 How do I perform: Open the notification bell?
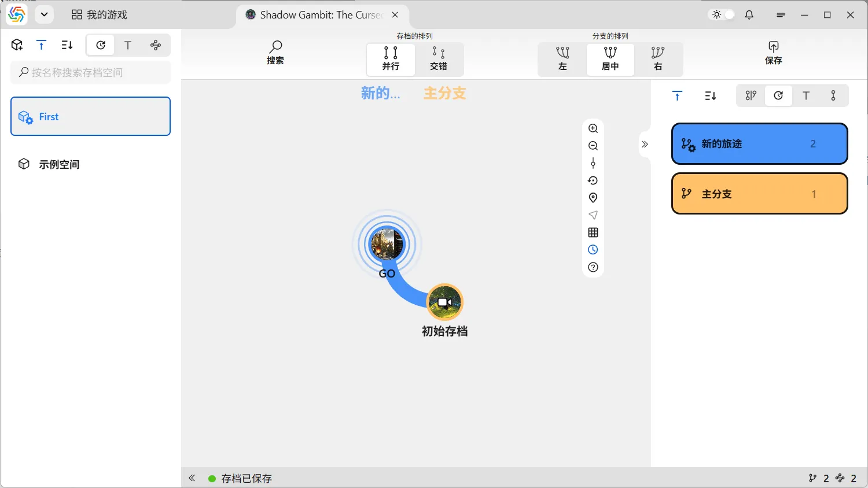(749, 15)
